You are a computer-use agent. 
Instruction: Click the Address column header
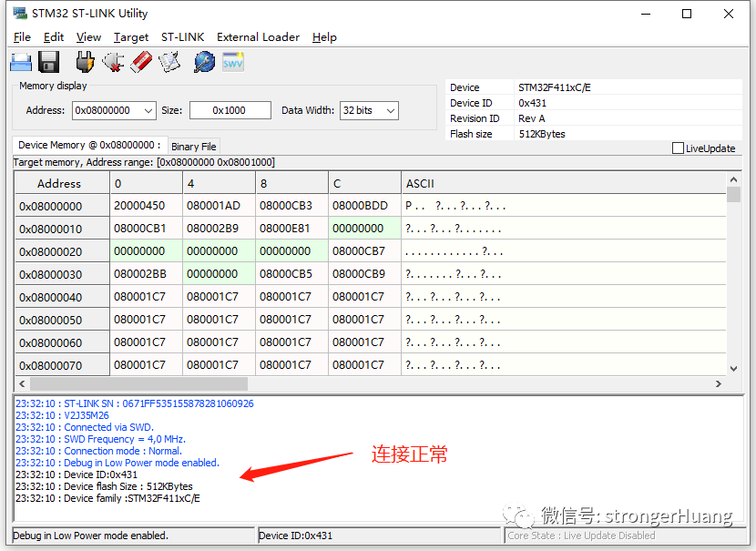click(x=62, y=184)
